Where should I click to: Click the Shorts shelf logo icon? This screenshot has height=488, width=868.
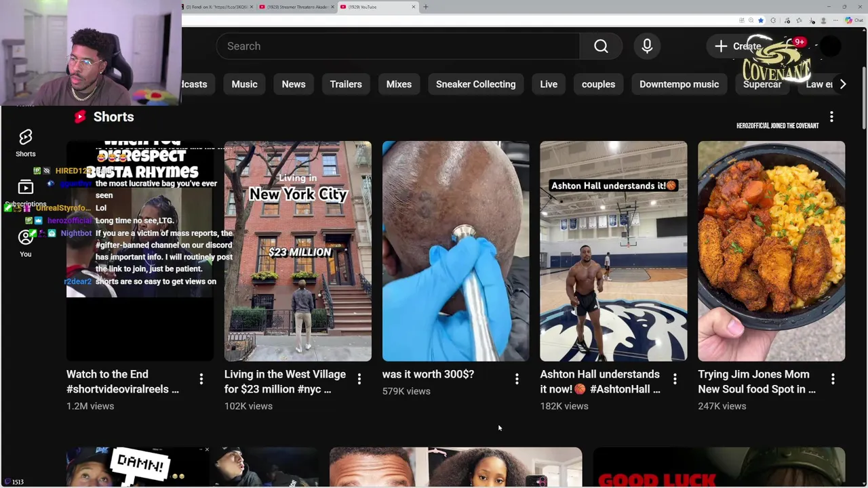pos(80,117)
